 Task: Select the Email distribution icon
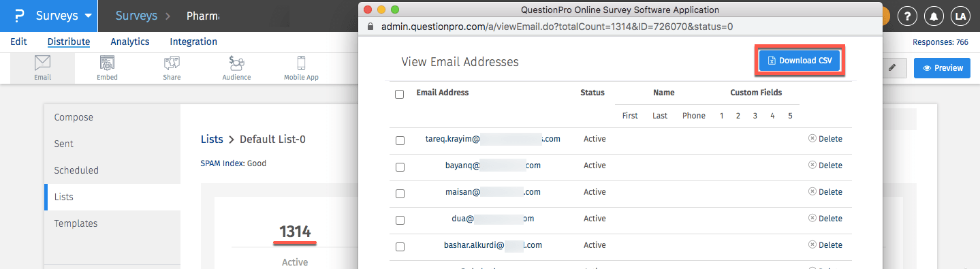[43, 68]
